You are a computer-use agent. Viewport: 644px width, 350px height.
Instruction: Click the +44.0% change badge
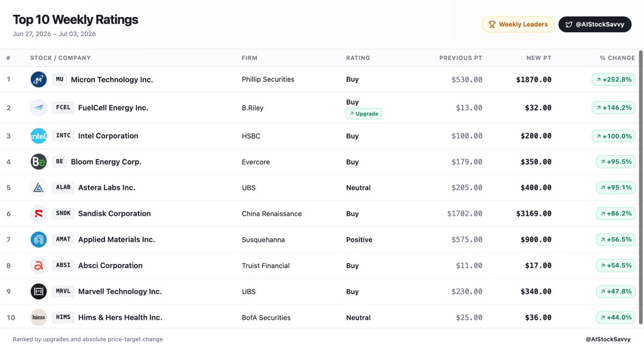[x=616, y=317]
